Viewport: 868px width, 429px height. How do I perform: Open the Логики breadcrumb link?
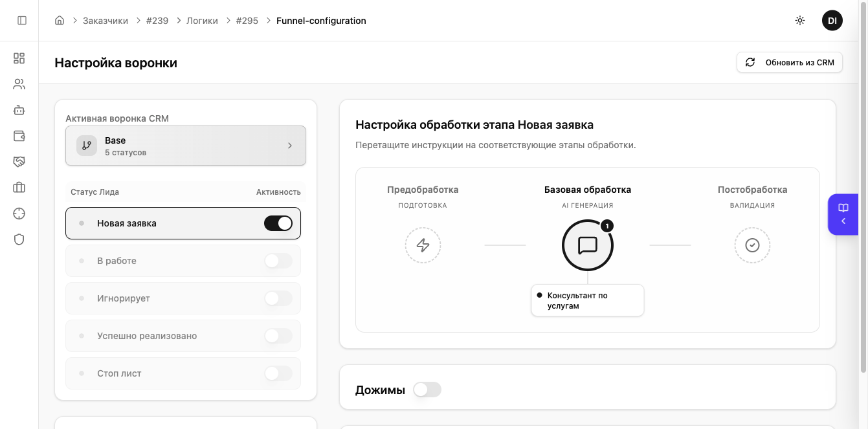tap(202, 21)
